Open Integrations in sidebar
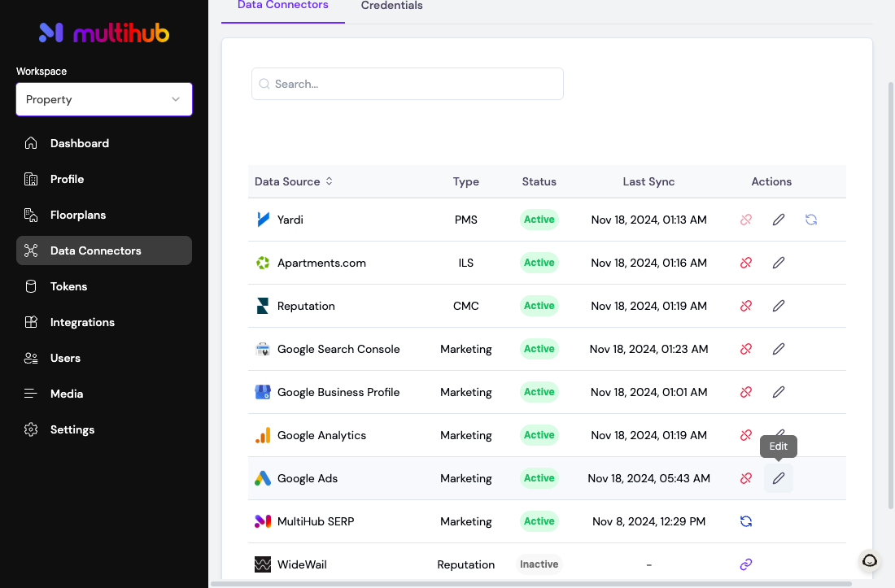The height and width of the screenshot is (588, 895). (104, 322)
